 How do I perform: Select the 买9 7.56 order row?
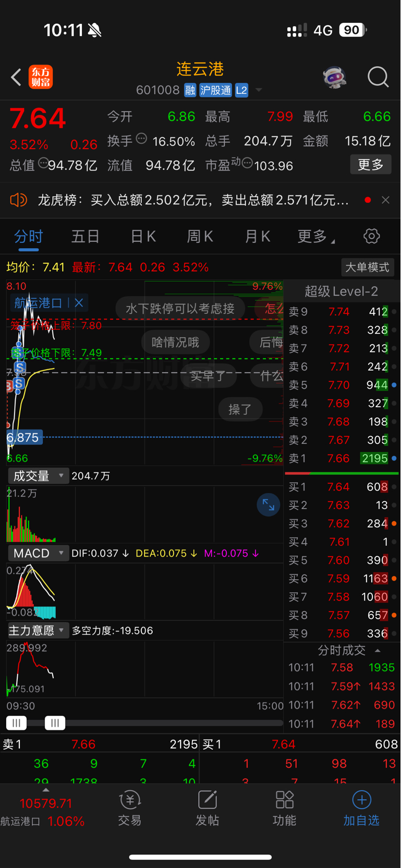tap(342, 633)
